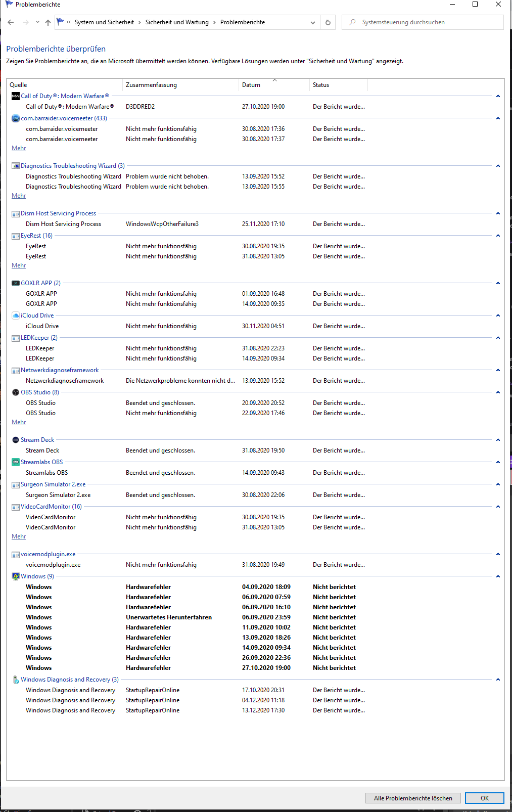Image resolution: width=512 pixels, height=812 pixels.
Task: Confirm with the OK button
Action: click(x=485, y=798)
